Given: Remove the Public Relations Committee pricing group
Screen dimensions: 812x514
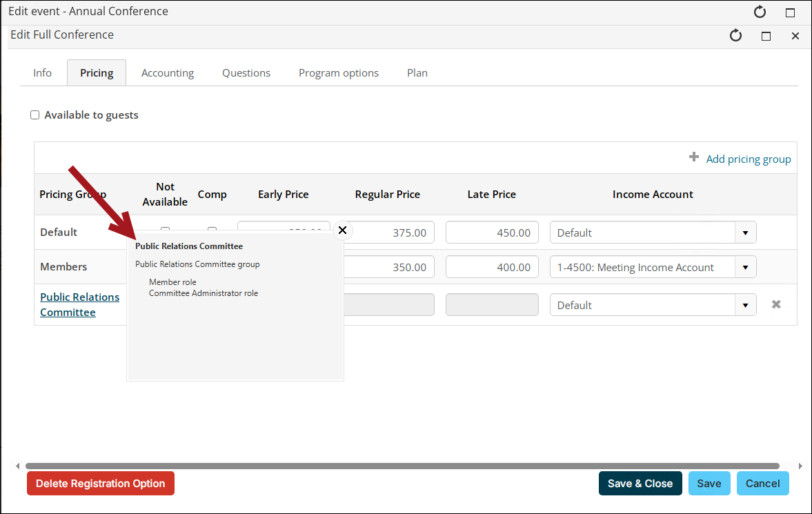Looking at the screenshot, I should 776,305.
